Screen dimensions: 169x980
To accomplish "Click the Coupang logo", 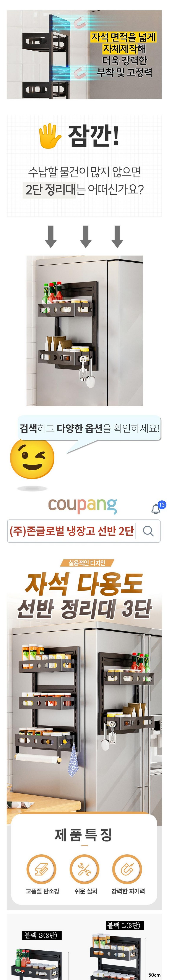I will coord(82,506).
